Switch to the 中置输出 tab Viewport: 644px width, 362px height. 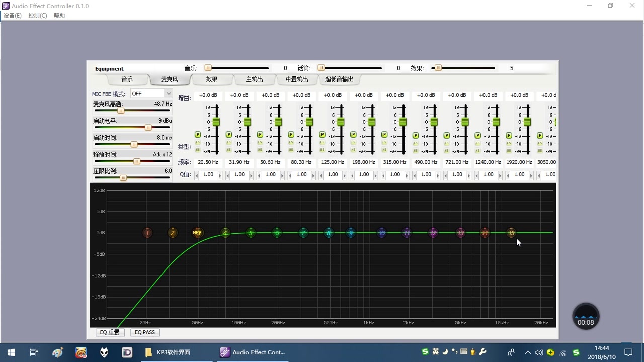point(297,79)
